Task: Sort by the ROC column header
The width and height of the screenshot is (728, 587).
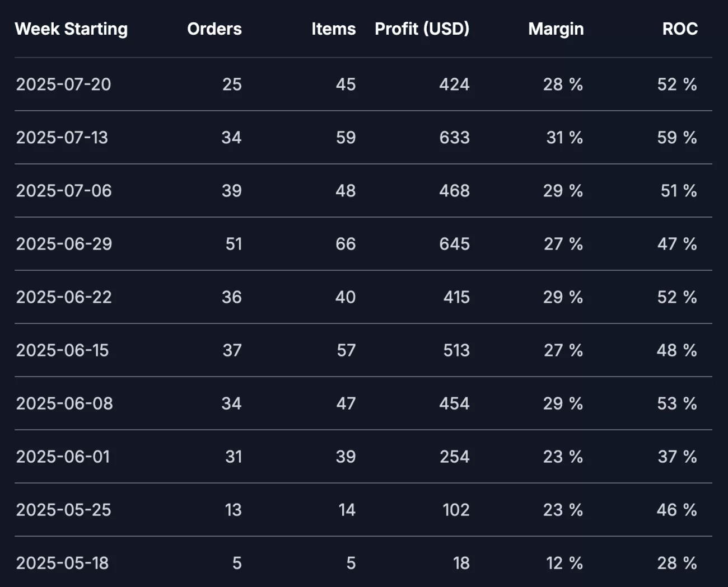Action: (x=680, y=29)
